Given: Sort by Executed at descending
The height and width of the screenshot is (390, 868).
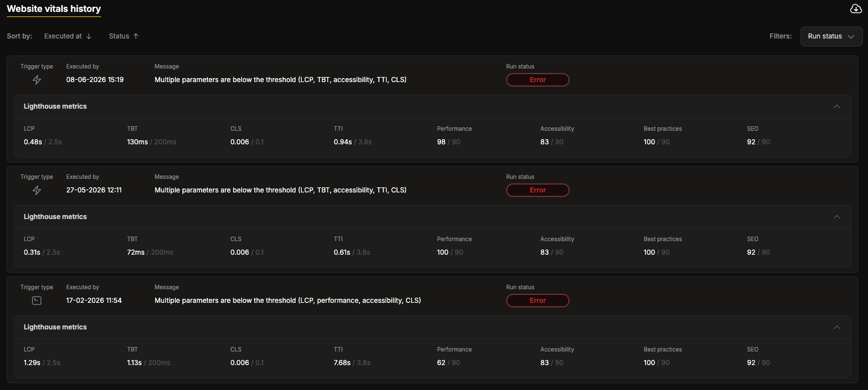Looking at the screenshot, I should [x=68, y=36].
